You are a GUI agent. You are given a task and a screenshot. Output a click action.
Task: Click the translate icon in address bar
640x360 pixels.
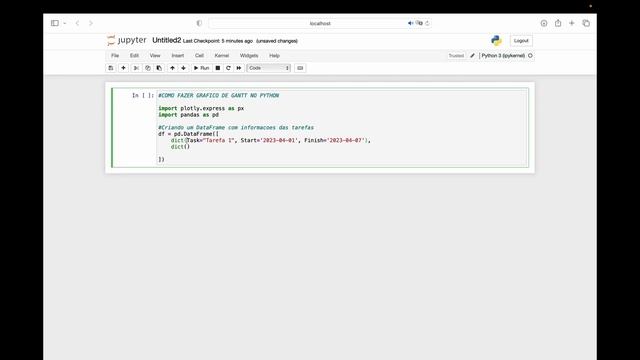pyautogui.click(x=419, y=23)
